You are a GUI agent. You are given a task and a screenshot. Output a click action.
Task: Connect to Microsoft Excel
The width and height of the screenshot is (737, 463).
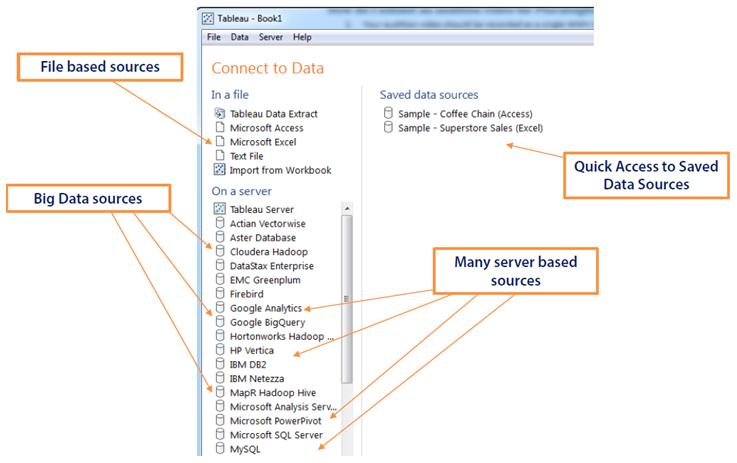coord(263,142)
